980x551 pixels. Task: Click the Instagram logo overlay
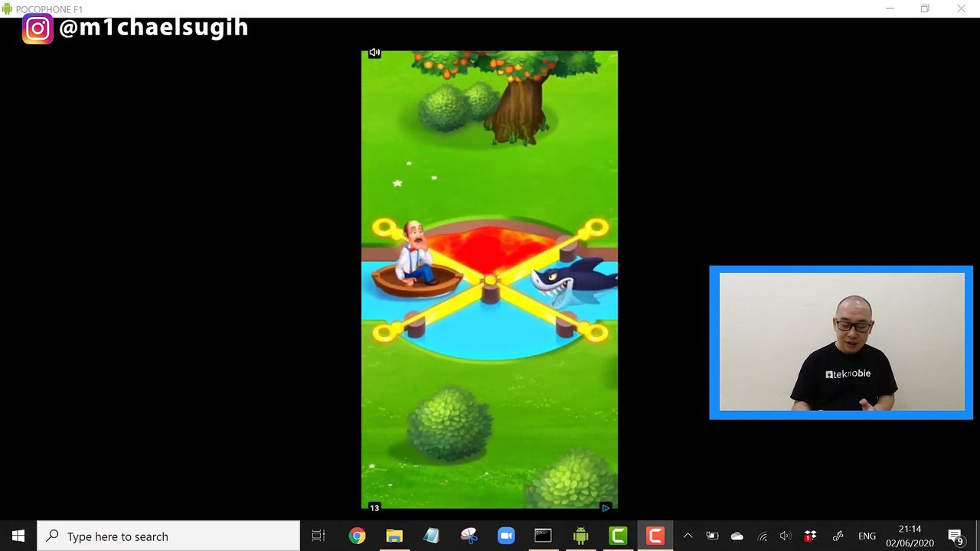[38, 28]
